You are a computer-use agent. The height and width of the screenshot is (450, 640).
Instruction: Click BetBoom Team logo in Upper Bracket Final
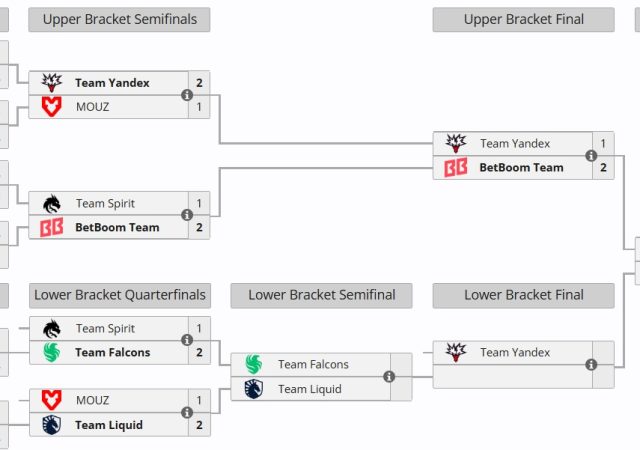coord(455,168)
